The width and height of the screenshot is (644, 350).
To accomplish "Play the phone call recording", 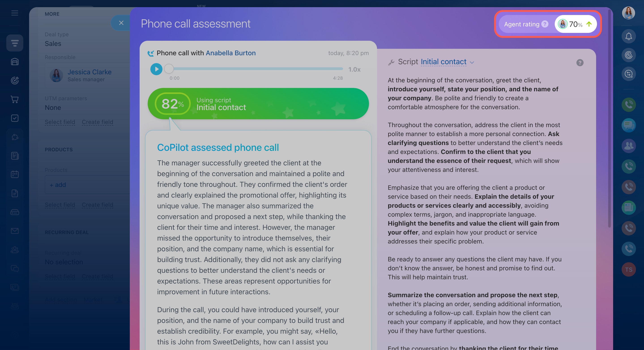I will 156,69.
